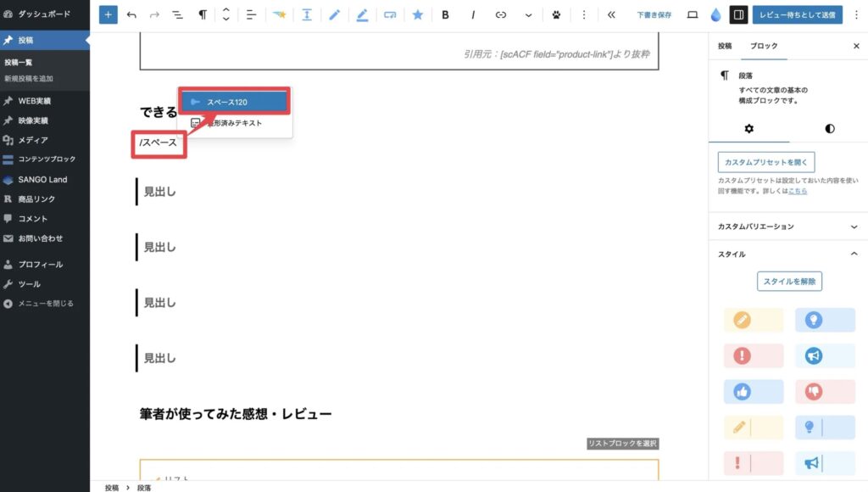Choose the red thumbs-down style swatch
Viewport: 868px width, 492px height.
pos(825,391)
